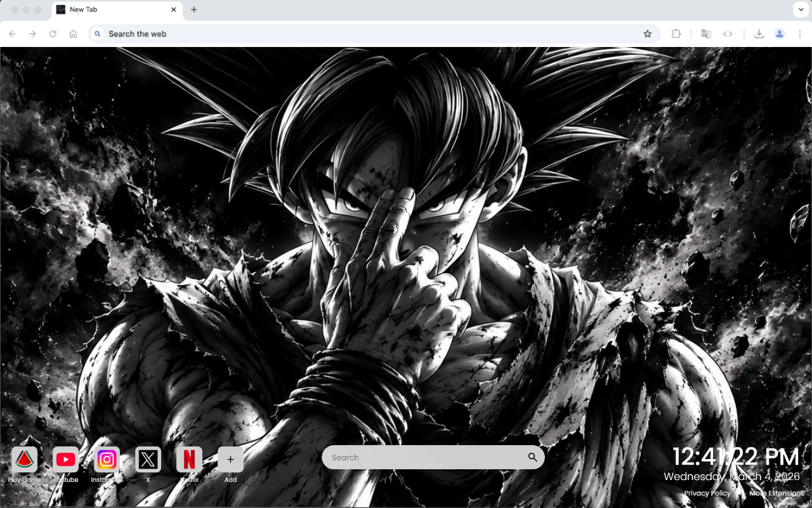Add a new shortcut with plus tile
This screenshot has height=508, width=812.
tap(230, 459)
